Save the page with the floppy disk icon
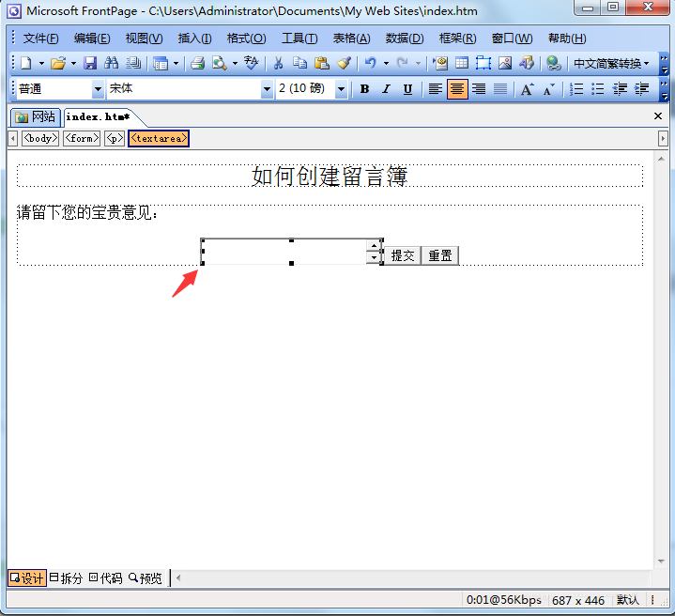Screen dimensions: 675x616 (90, 63)
